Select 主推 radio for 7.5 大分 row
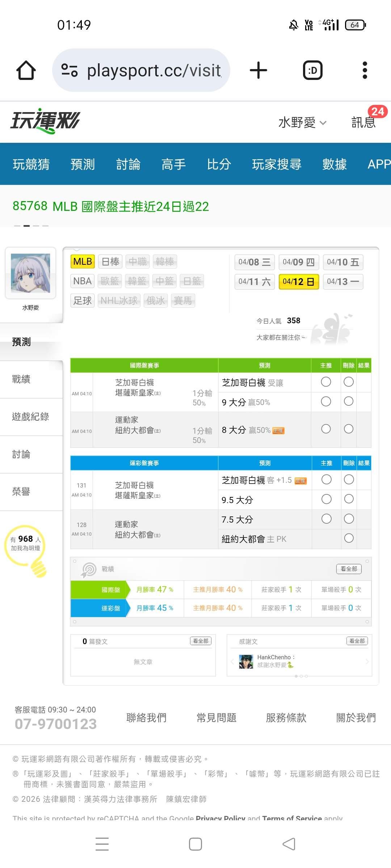Image resolution: width=391 pixels, height=868 pixels. pyautogui.click(x=326, y=519)
